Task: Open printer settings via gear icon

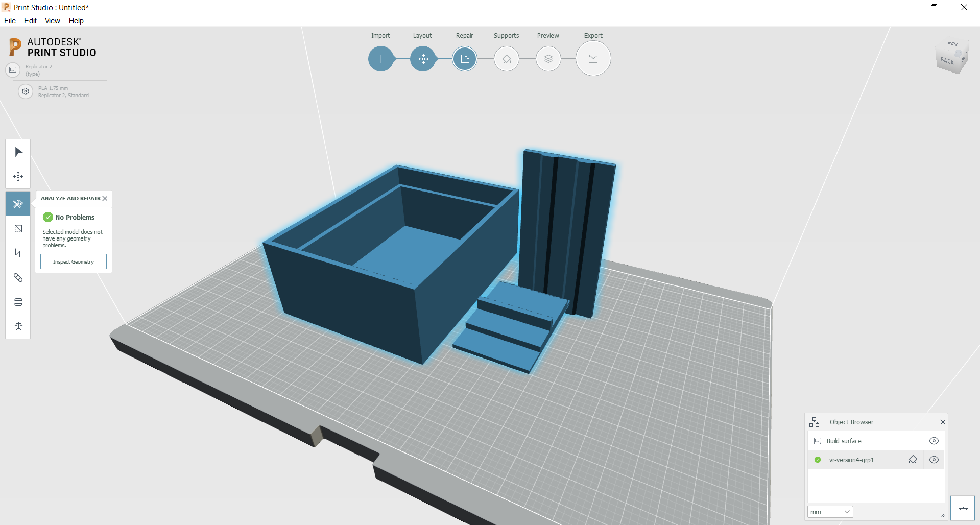Action: pyautogui.click(x=25, y=91)
